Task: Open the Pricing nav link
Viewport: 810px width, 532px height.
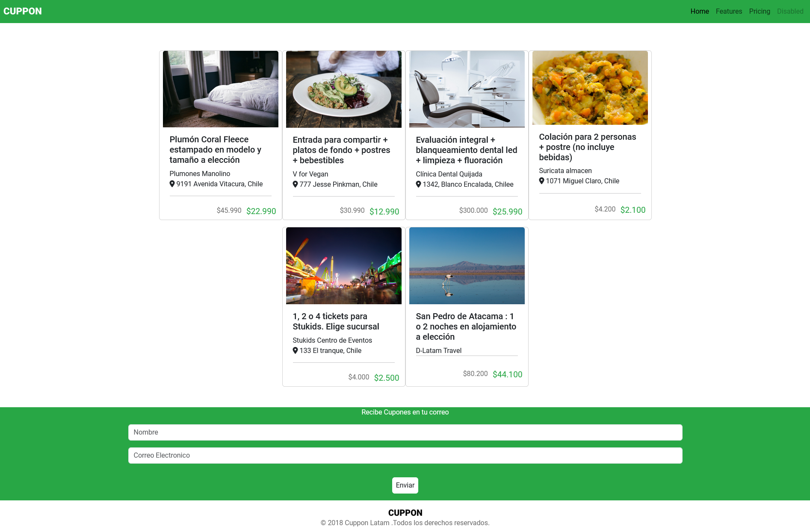Action: (760, 11)
